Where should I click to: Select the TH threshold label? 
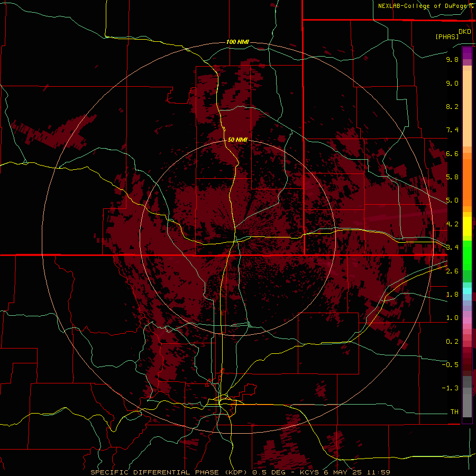[454, 411]
